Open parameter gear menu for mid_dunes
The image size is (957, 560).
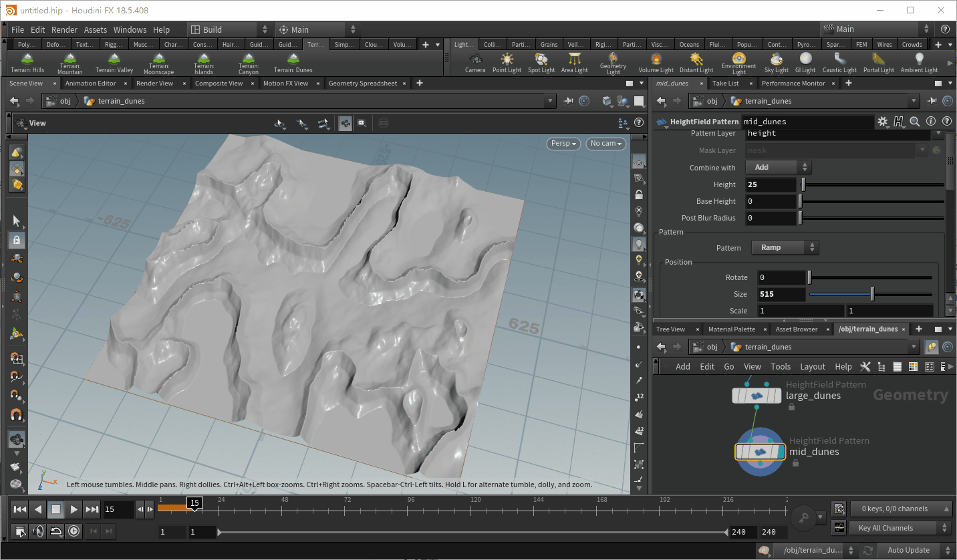883,122
